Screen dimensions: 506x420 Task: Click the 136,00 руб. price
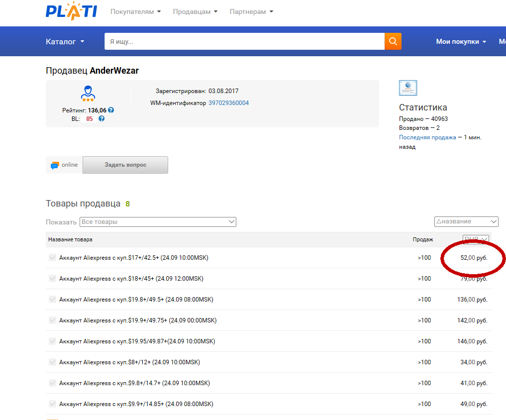point(472,300)
